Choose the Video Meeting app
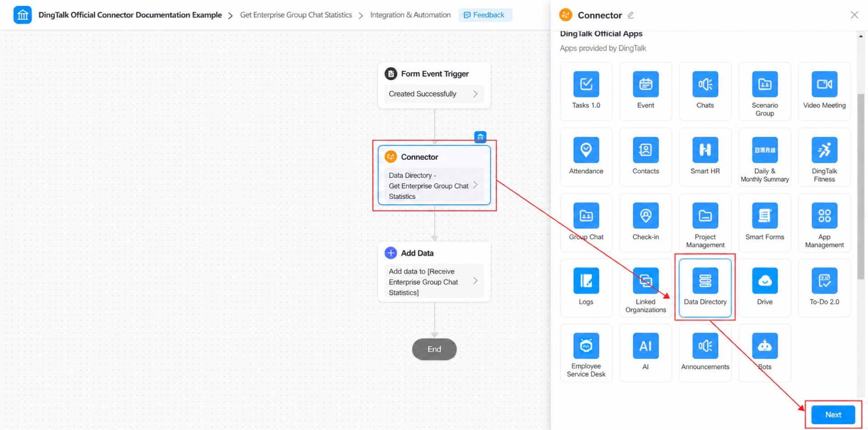868x430 pixels. coord(824,91)
